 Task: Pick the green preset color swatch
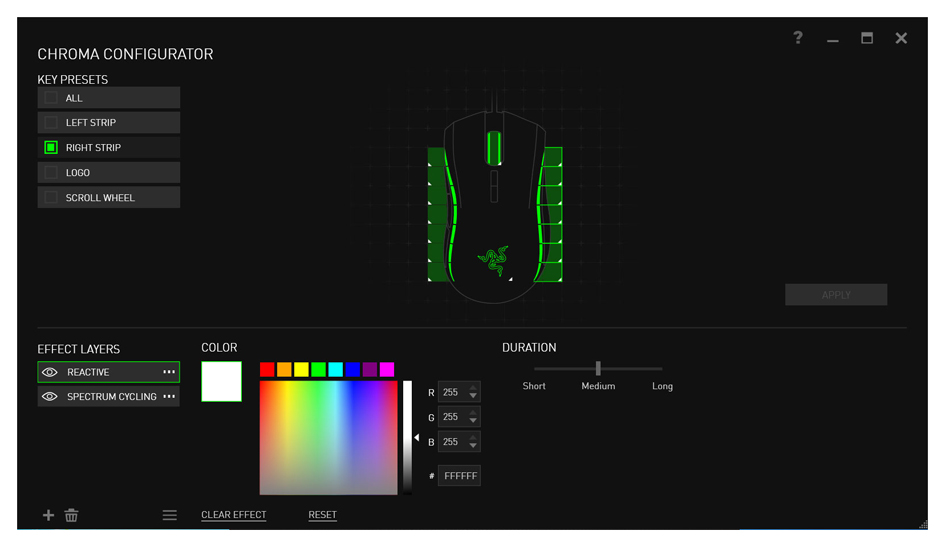click(x=318, y=369)
